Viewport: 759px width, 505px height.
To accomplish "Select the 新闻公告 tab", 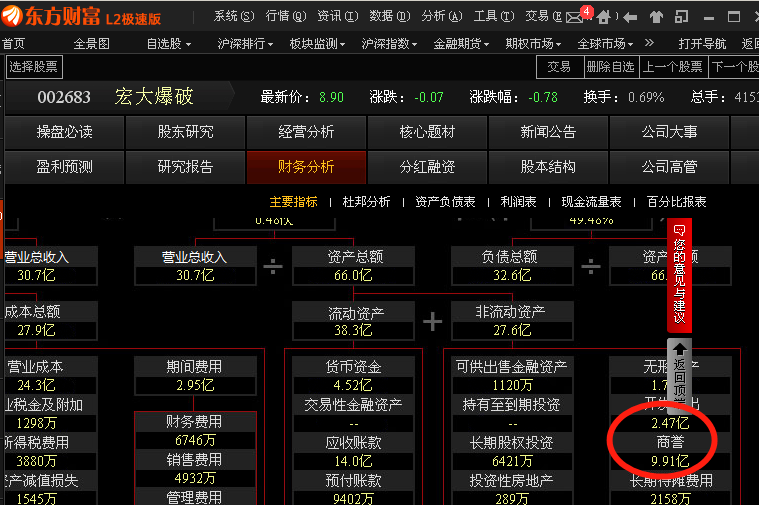I will (548, 132).
